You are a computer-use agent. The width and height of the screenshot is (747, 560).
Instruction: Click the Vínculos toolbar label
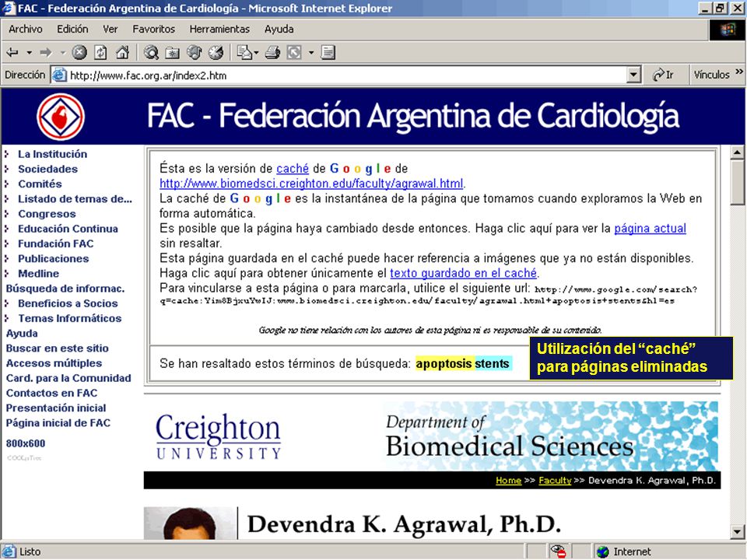(x=712, y=75)
